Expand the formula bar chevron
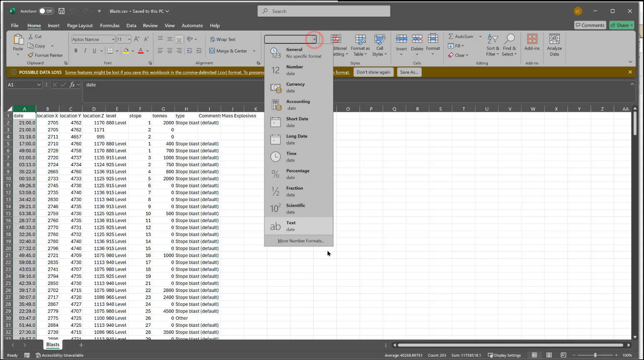Image resolution: width=644 pixels, height=360 pixels. tap(632, 84)
